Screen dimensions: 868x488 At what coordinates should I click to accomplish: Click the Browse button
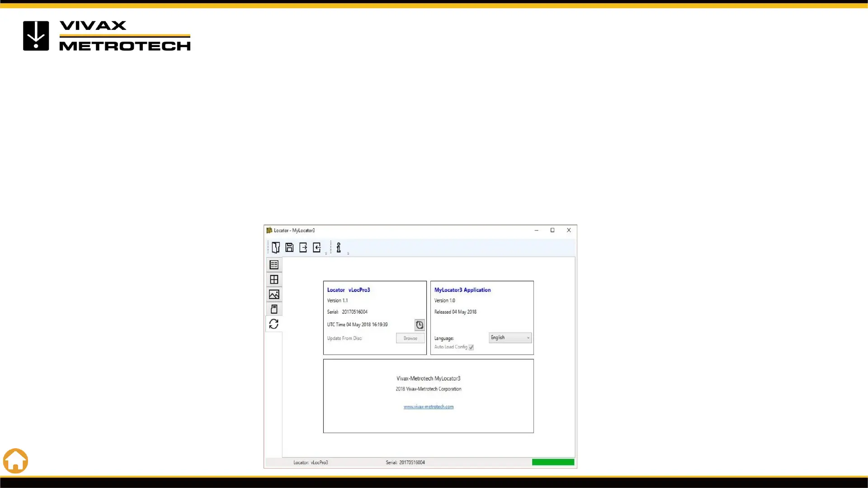tap(410, 338)
